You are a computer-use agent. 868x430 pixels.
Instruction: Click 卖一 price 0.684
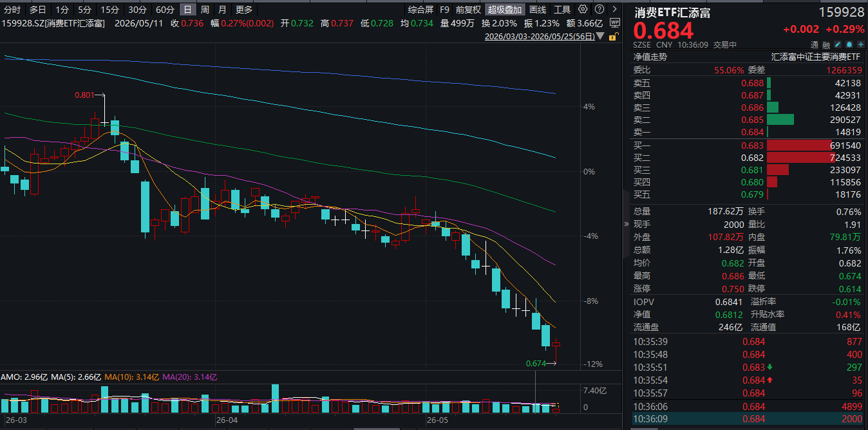pyautogui.click(x=752, y=132)
